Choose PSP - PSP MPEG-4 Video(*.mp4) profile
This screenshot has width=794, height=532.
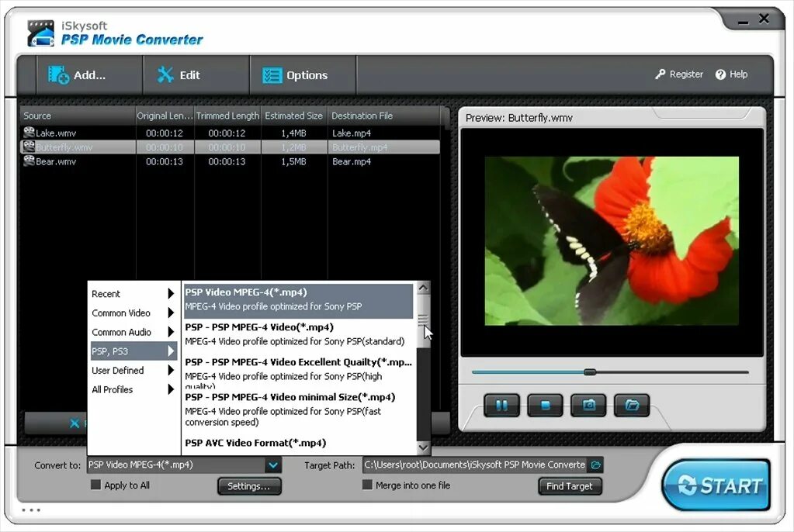pyautogui.click(x=299, y=334)
